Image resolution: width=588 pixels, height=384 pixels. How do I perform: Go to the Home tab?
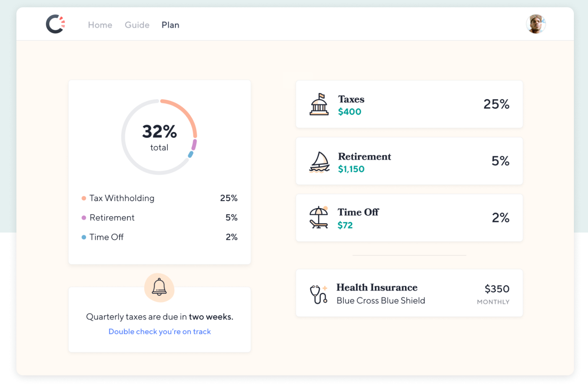tap(100, 25)
